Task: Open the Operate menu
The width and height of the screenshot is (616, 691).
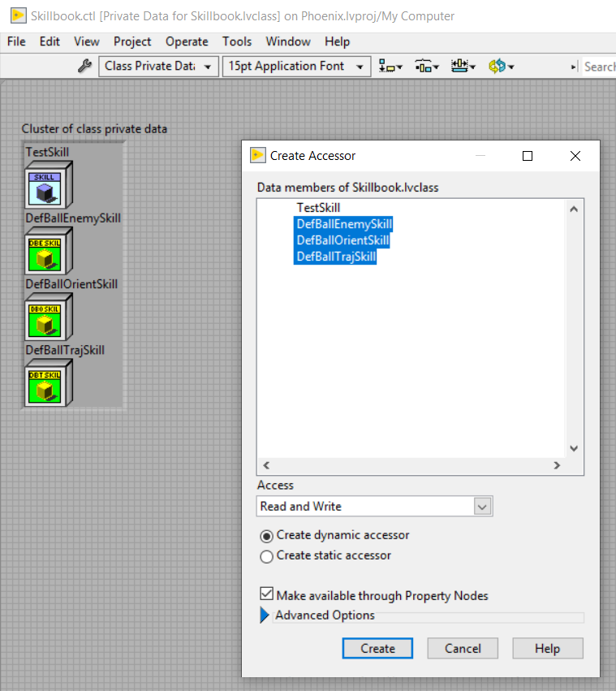Action: pyautogui.click(x=187, y=42)
